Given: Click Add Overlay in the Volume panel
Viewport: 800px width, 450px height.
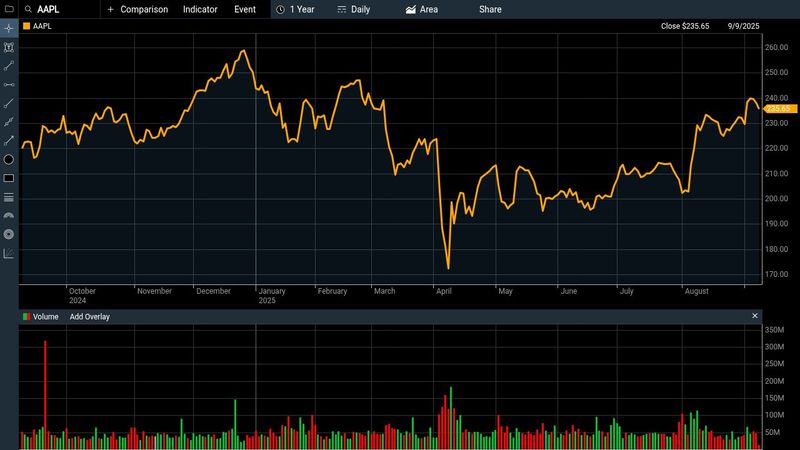Looking at the screenshot, I should coord(89,316).
